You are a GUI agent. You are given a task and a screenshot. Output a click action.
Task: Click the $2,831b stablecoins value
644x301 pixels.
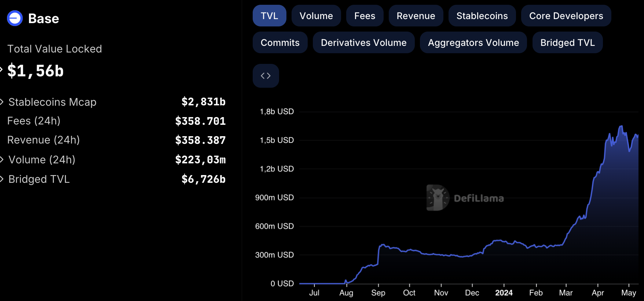204,102
